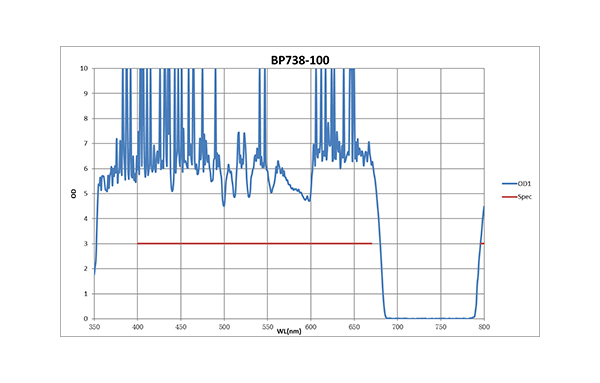The width and height of the screenshot is (600, 383).
Task: Click the 400 x-axis tick label
Action: coord(138,327)
